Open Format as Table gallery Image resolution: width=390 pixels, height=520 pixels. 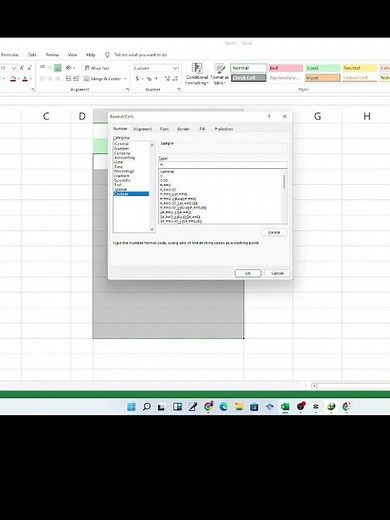click(x=219, y=74)
